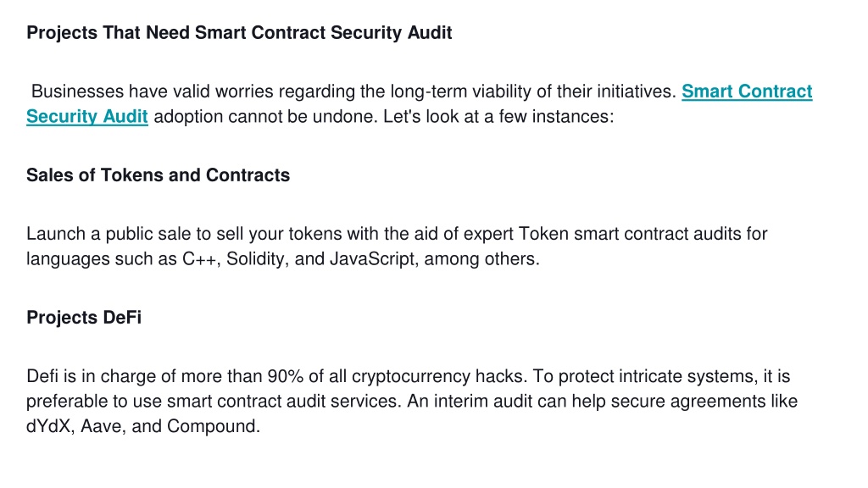Click the dYdX text in last line
Screen dimensions: 868x488
[x=50, y=427]
